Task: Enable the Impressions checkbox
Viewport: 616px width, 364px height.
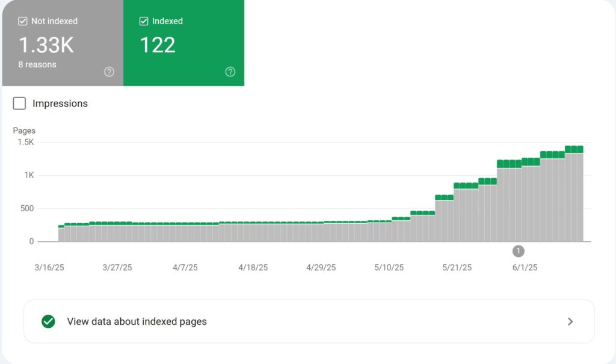Action: tap(19, 103)
